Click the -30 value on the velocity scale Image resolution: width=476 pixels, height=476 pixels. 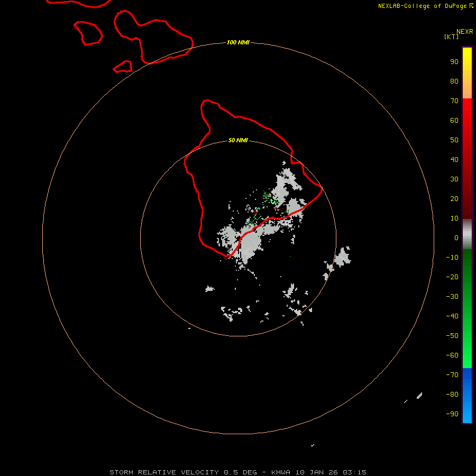(452, 297)
